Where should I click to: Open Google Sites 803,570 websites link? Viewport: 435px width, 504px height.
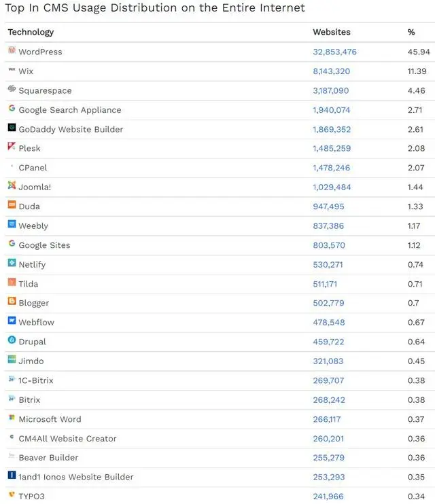[329, 245]
